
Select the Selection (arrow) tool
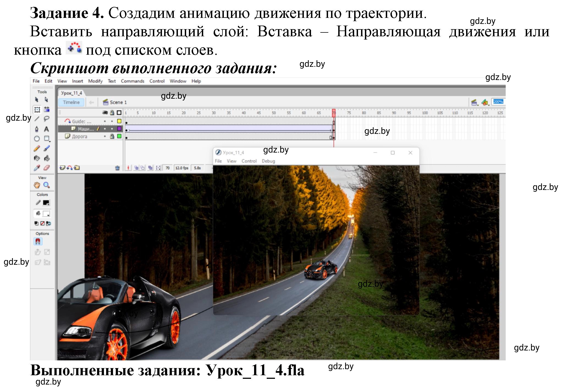click(37, 100)
